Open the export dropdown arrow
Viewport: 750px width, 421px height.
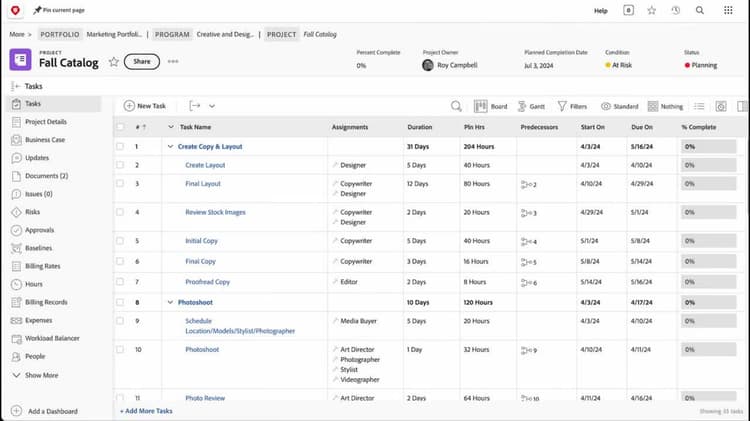211,106
